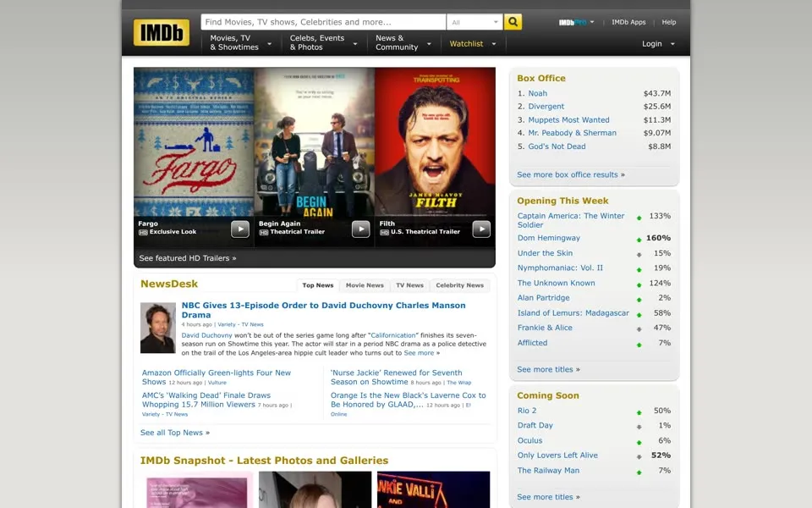Viewport: 812px width, 508px height.
Task: Click the IMDbPro logo
Action: [x=573, y=22]
